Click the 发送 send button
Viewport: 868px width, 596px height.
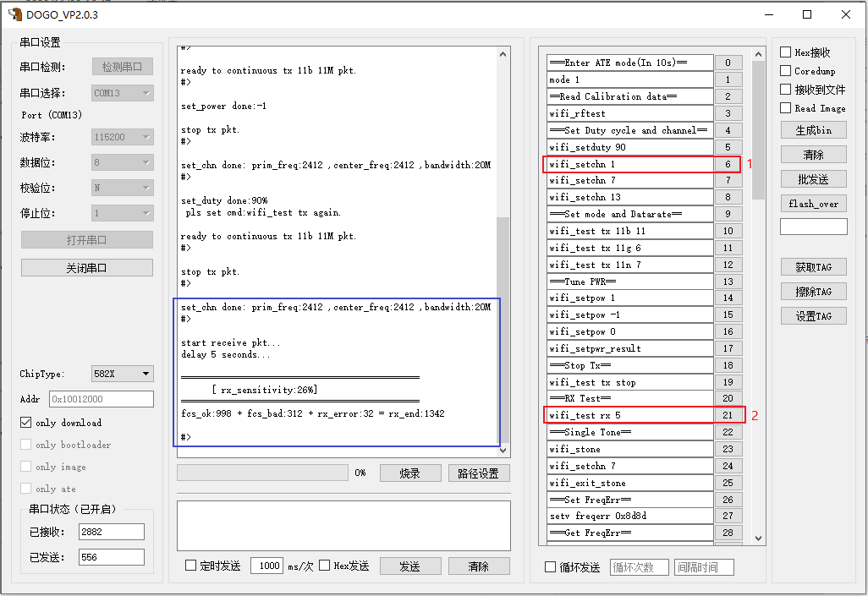410,566
